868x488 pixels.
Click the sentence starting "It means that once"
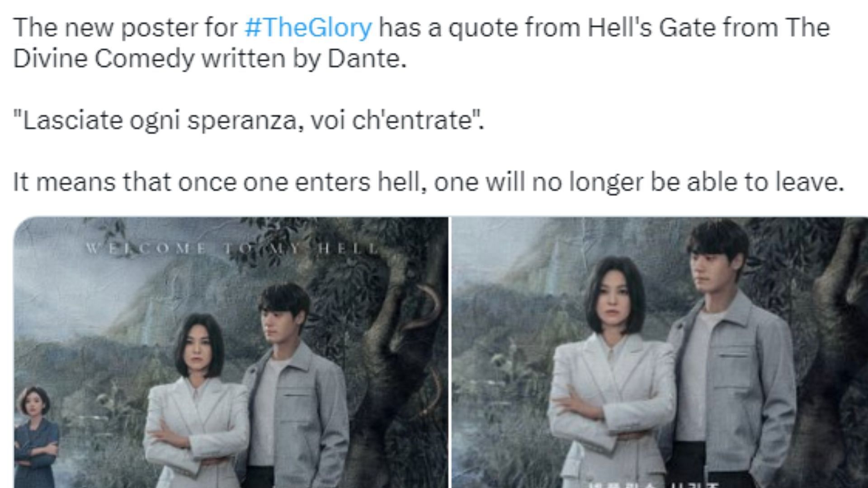click(429, 183)
